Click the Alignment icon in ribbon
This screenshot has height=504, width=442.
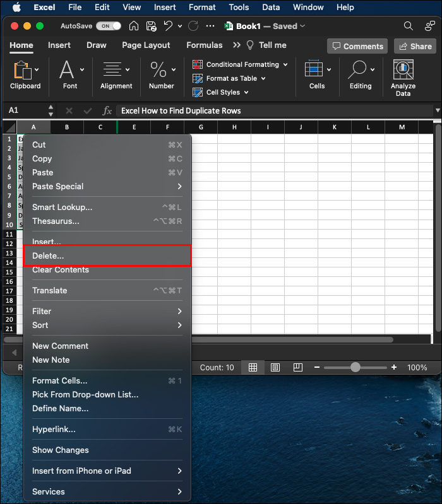[112, 69]
